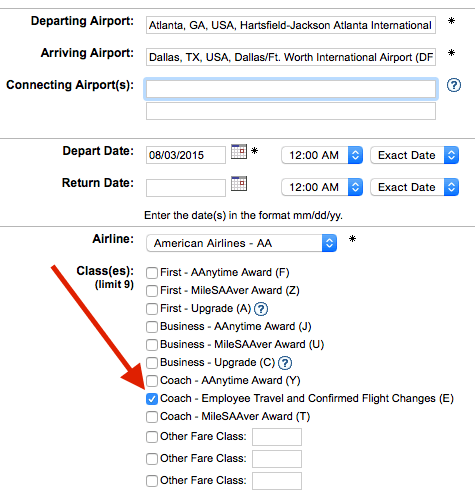Screen dimensions: 475x502
Task: Tick Coach - MileSAAver Award (T) checkbox
Action: click(x=152, y=417)
